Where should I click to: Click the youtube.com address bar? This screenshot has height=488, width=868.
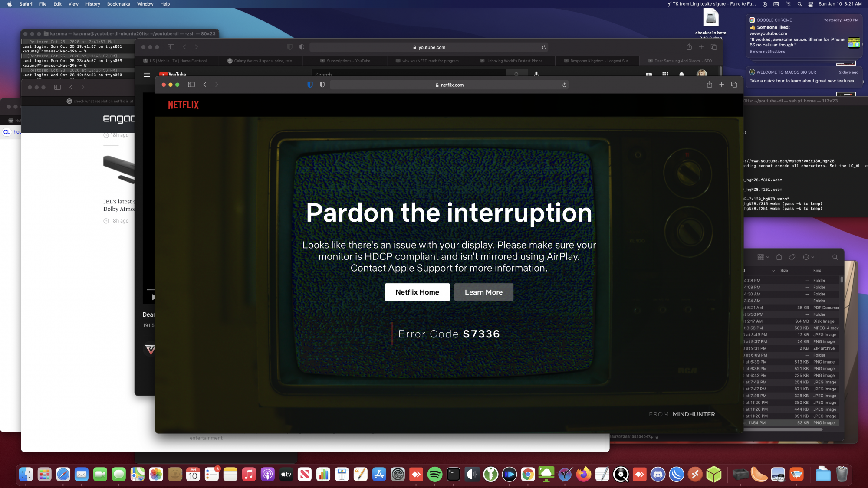[x=429, y=47]
